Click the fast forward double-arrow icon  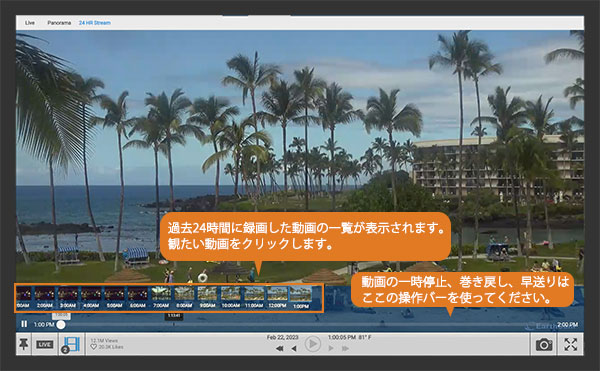345,348
